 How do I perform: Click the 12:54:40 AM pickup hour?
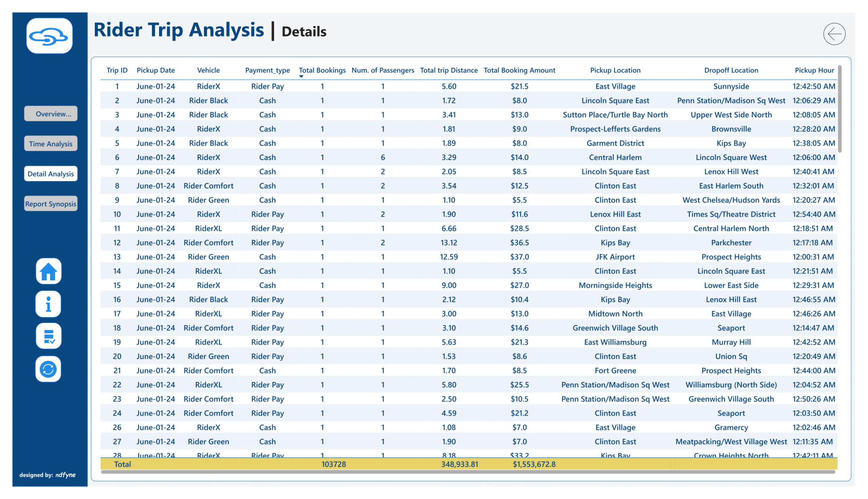(814, 214)
